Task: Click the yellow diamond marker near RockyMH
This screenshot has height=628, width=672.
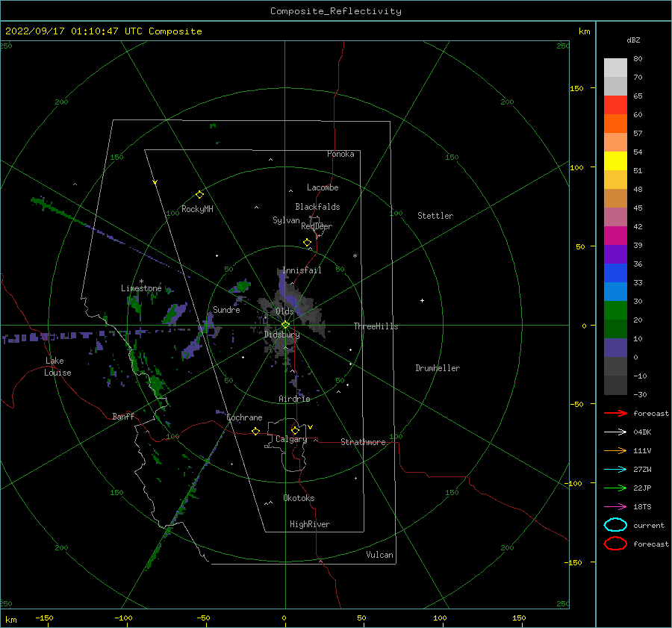Action: click(199, 195)
